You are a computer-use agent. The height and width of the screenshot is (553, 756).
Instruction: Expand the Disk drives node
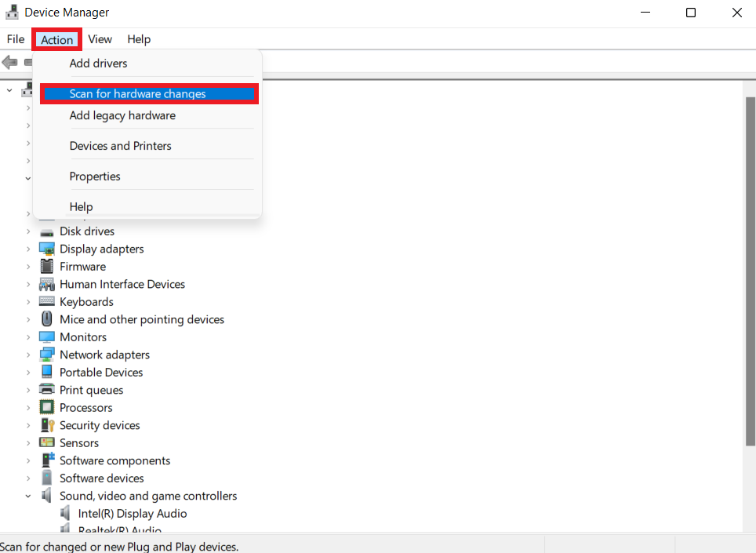[28, 231]
